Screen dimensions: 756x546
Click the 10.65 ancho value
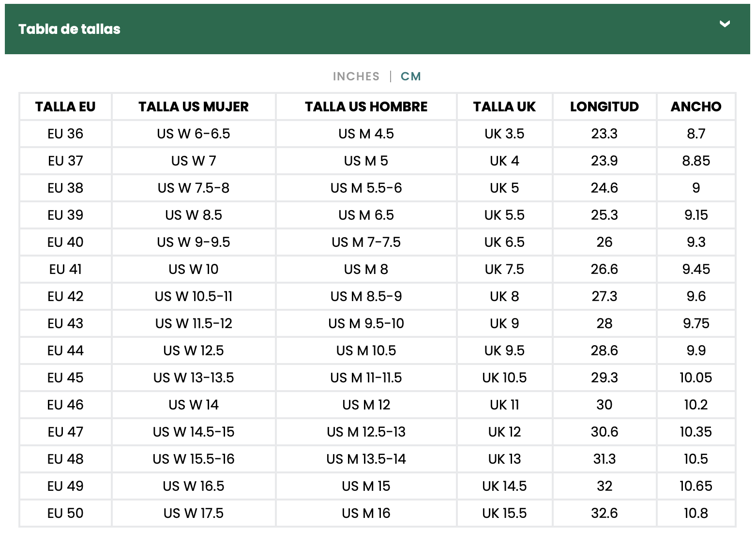pos(696,486)
